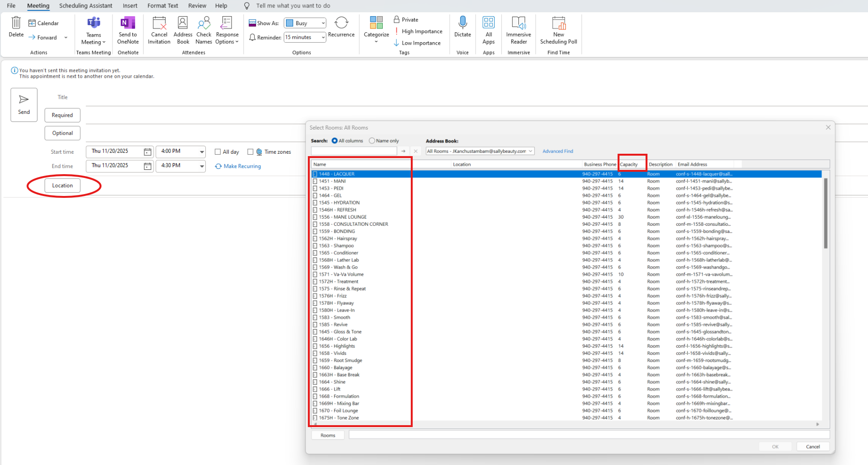Check the box for 1571 - Va-Va Volume
Image resolution: width=868 pixels, height=465 pixels.
pos(315,274)
